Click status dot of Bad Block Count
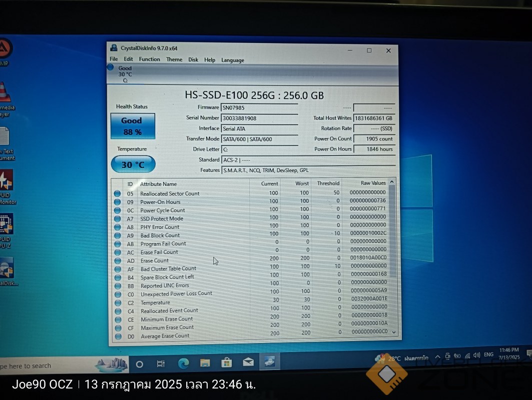The height and width of the screenshot is (400, 532). click(x=118, y=235)
